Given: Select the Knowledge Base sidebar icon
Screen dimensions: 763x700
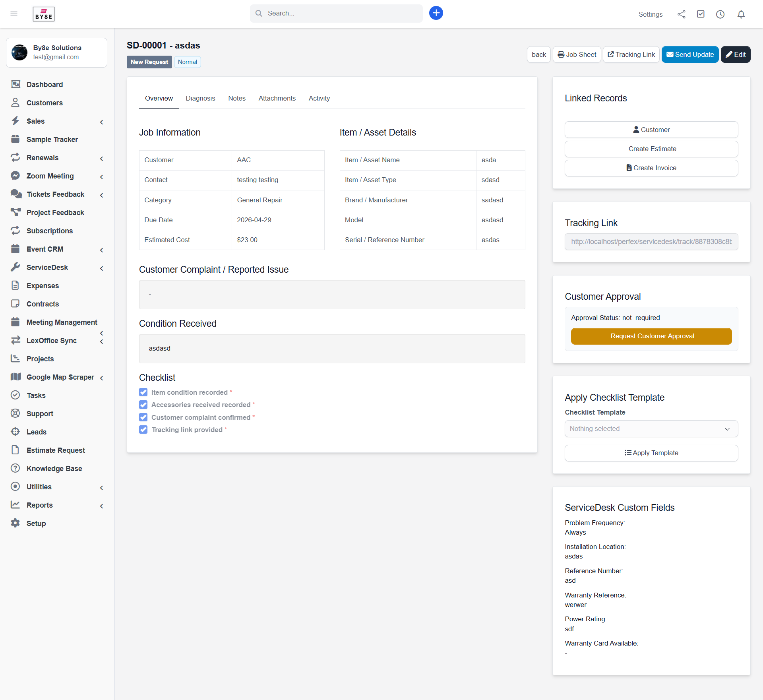Looking at the screenshot, I should click(15, 468).
